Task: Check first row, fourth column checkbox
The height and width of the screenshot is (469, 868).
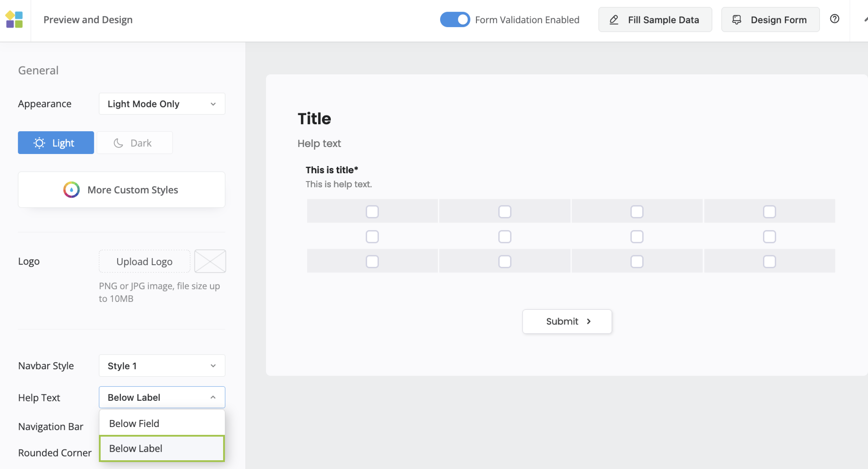Action: (x=769, y=211)
